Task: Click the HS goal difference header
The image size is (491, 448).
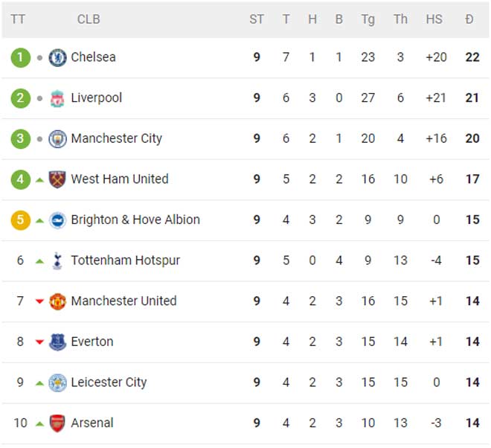Action: pyautogui.click(x=434, y=19)
